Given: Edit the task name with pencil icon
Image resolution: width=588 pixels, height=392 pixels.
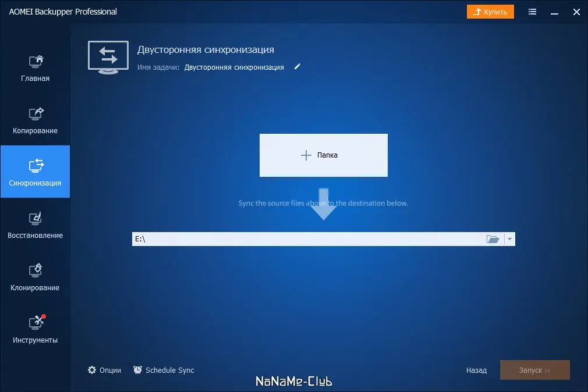Looking at the screenshot, I should 297,67.
